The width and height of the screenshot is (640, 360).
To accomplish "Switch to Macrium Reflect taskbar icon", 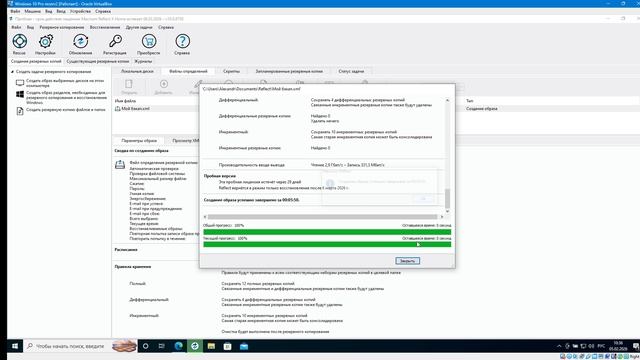I will [x=195, y=346].
